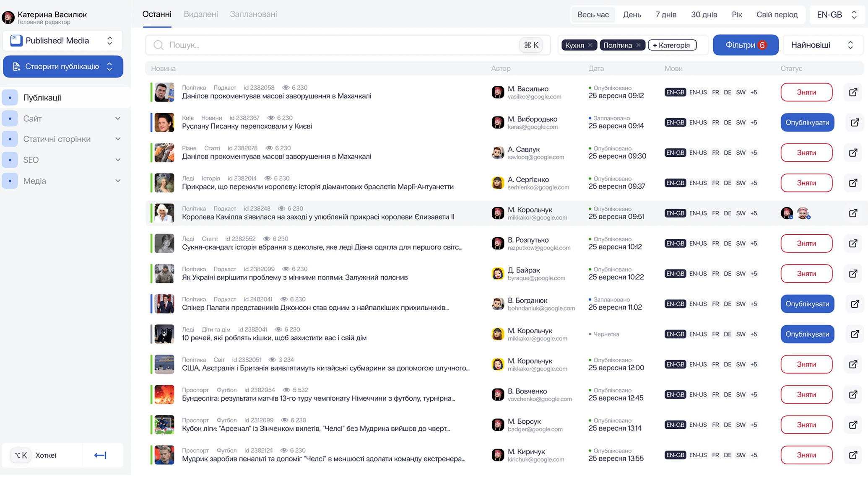868x482 pixels.
Task: Open external link for Руслану Писанку article
Action: (855, 122)
